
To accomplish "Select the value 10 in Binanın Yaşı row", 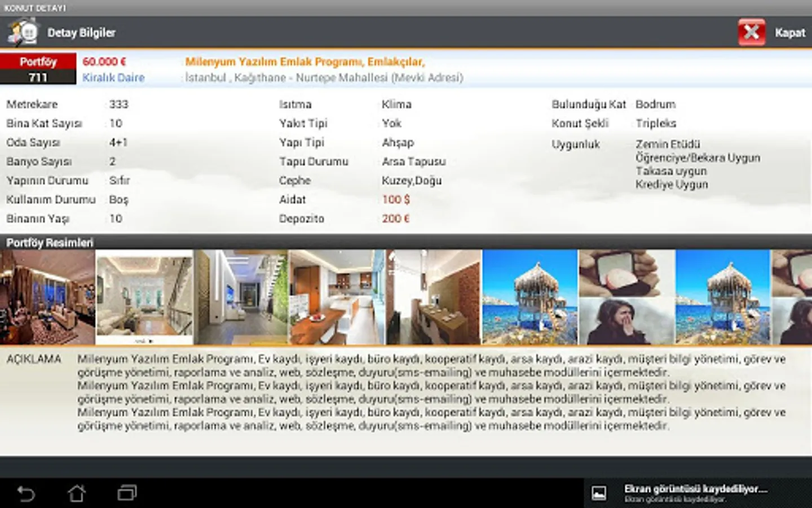I will point(116,219).
